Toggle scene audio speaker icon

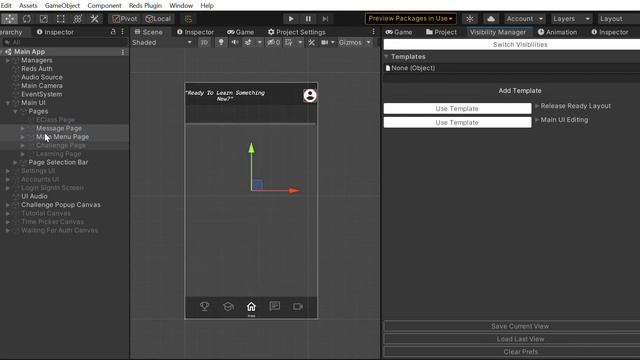tap(235, 42)
